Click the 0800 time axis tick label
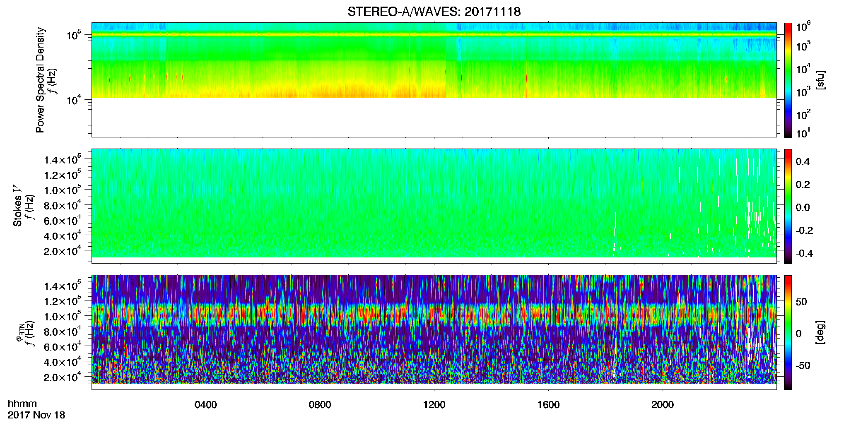 [320, 405]
